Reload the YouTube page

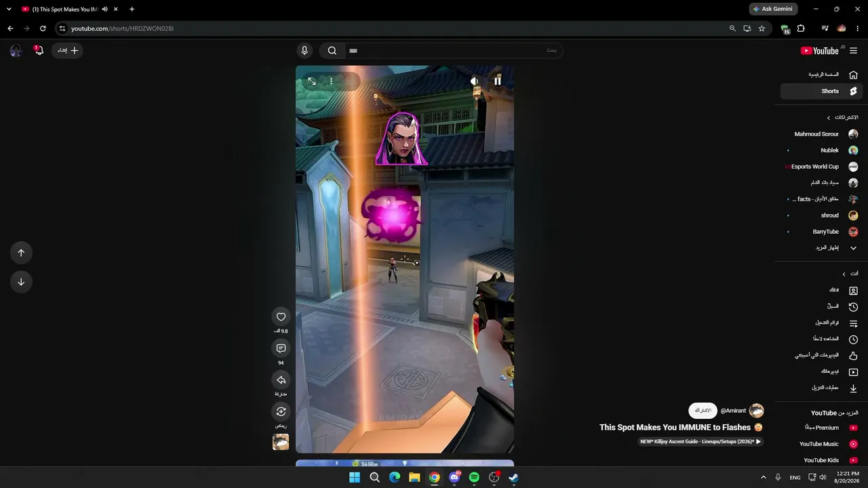pos(43,28)
